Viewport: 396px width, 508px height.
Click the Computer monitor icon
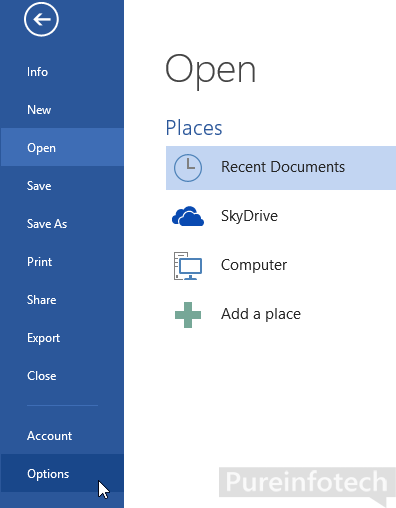coord(188,266)
